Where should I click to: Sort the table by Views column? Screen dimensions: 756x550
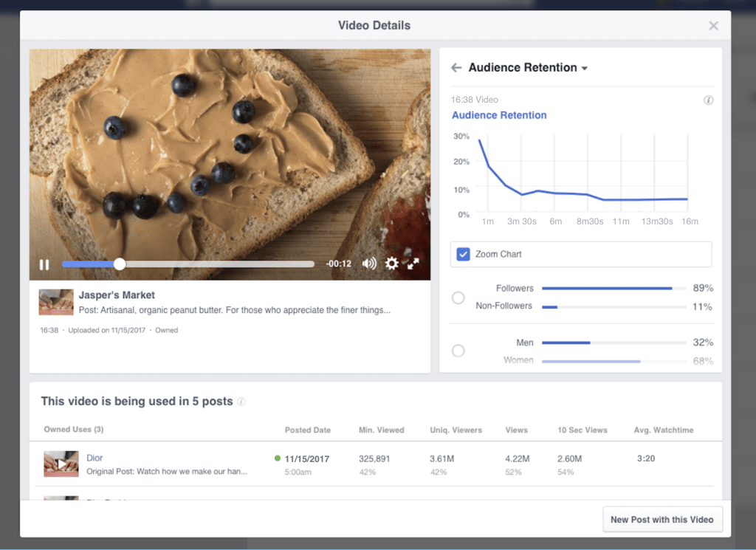(516, 430)
